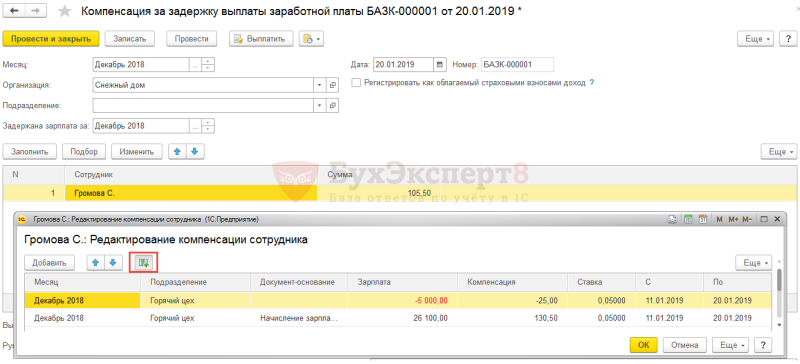Viewport: 800px width, 364px height.
Task: Click the red-highlighted fill rows icon
Action: pos(144,262)
